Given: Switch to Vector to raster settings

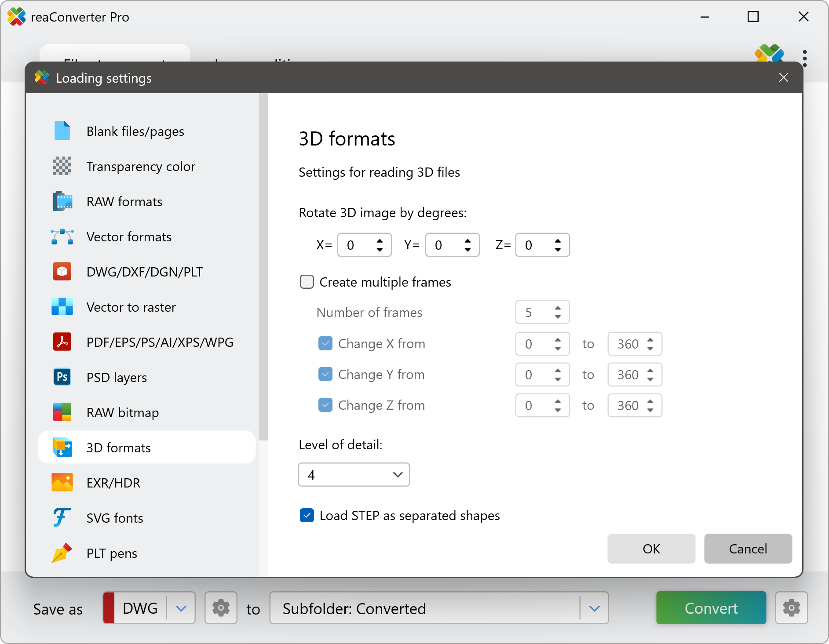Looking at the screenshot, I should pyautogui.click(x=131, y=307).
